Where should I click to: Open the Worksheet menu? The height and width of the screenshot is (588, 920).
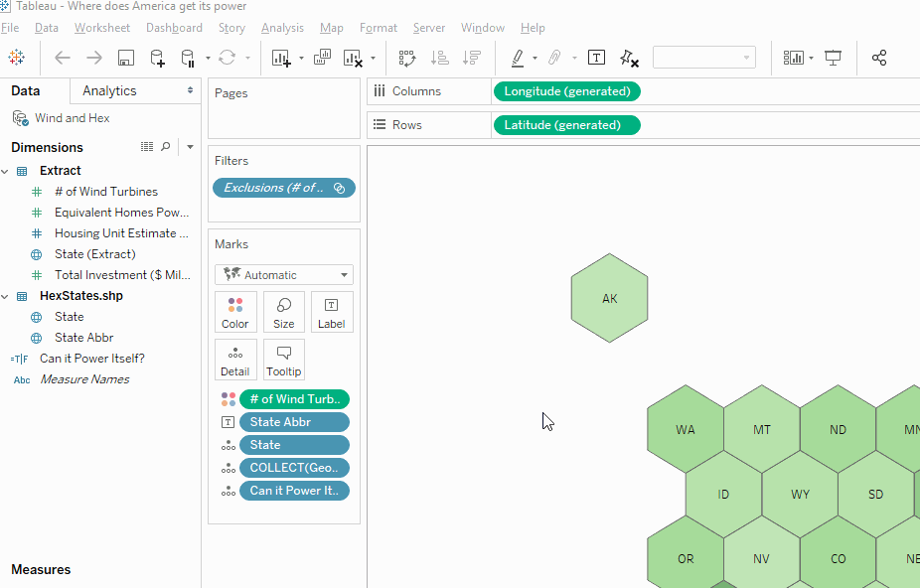102,28
